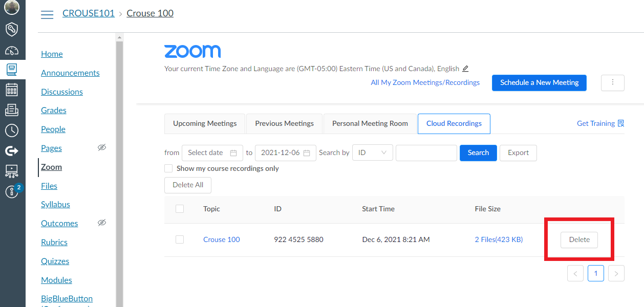Go to the Dashboard speedometer icon
Screen dimensions: 644x307
(x=12, y=50)
